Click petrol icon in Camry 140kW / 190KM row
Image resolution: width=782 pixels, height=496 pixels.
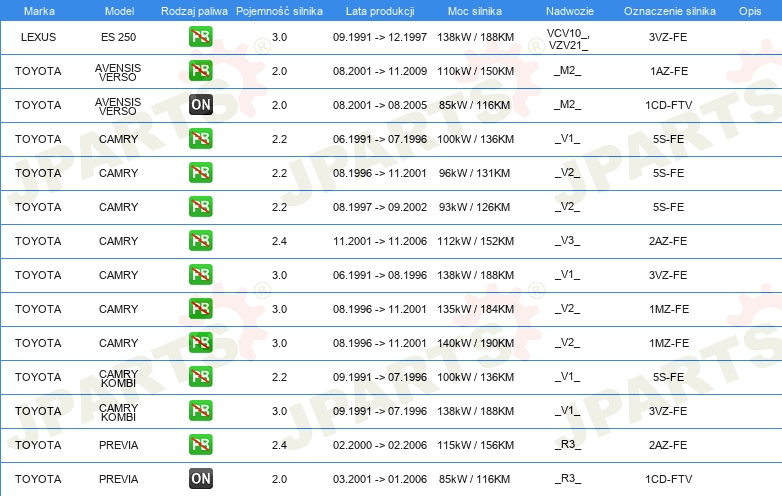[200, 342]
